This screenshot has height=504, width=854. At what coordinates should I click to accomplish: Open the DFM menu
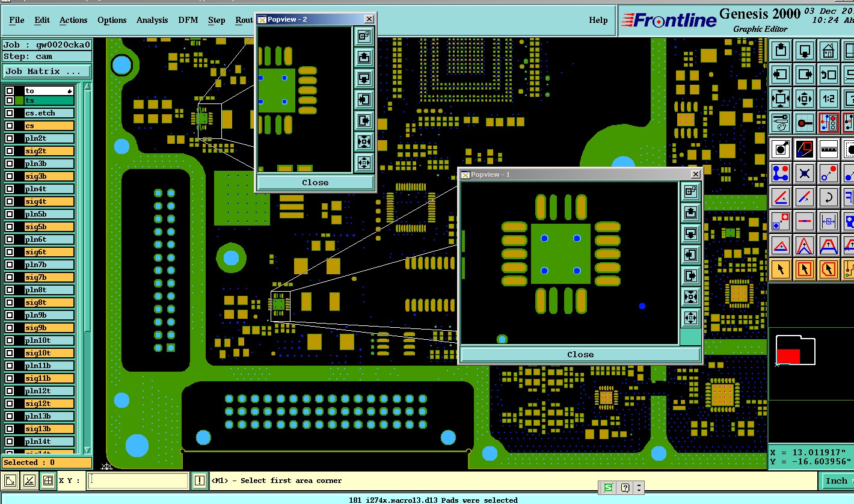(x=188, y=20)
